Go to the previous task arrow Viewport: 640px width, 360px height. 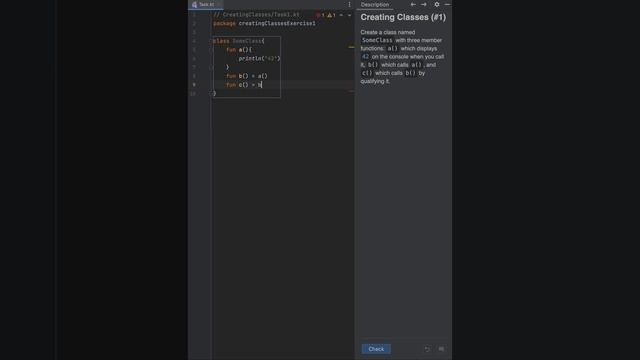413,4
